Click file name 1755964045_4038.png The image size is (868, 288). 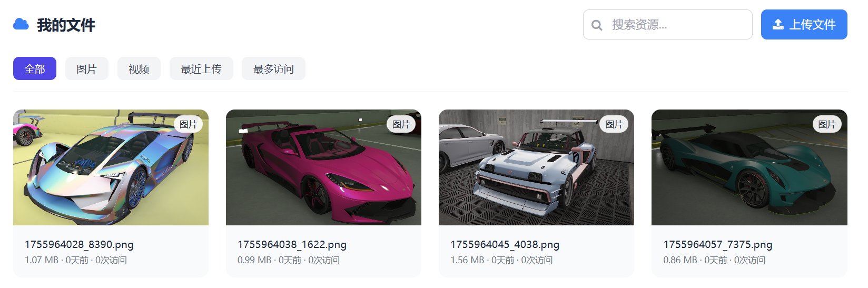click(x=505, y=244)
